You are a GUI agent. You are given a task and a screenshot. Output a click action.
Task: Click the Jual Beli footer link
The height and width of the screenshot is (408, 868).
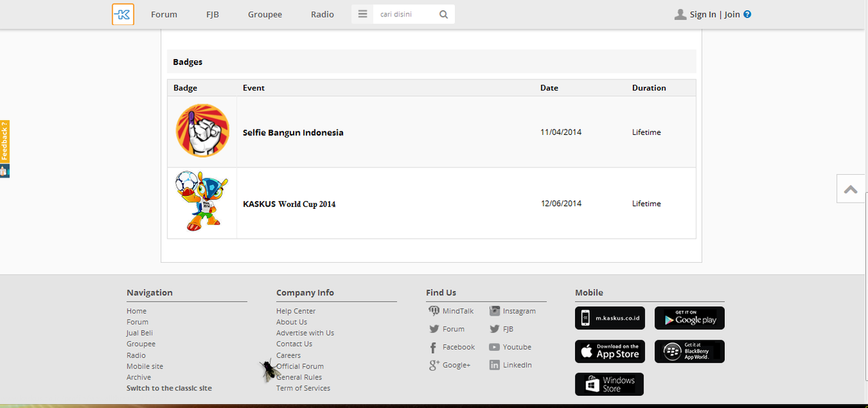click(x=140, y=333)
